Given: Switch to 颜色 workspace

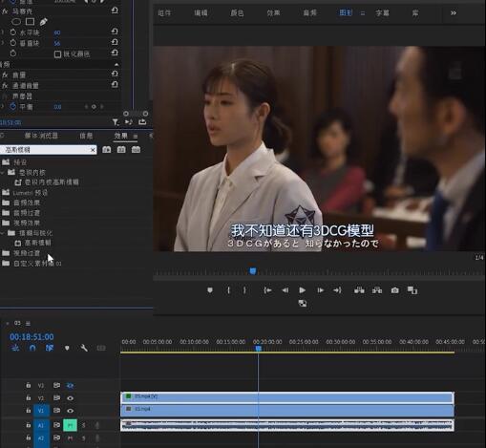Looking at the screenshot, I should tap(237, 13).
